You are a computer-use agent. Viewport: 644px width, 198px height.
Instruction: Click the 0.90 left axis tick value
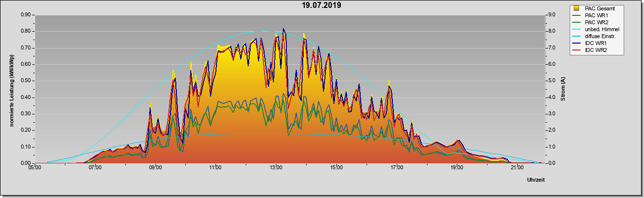(x=26, y=15)
